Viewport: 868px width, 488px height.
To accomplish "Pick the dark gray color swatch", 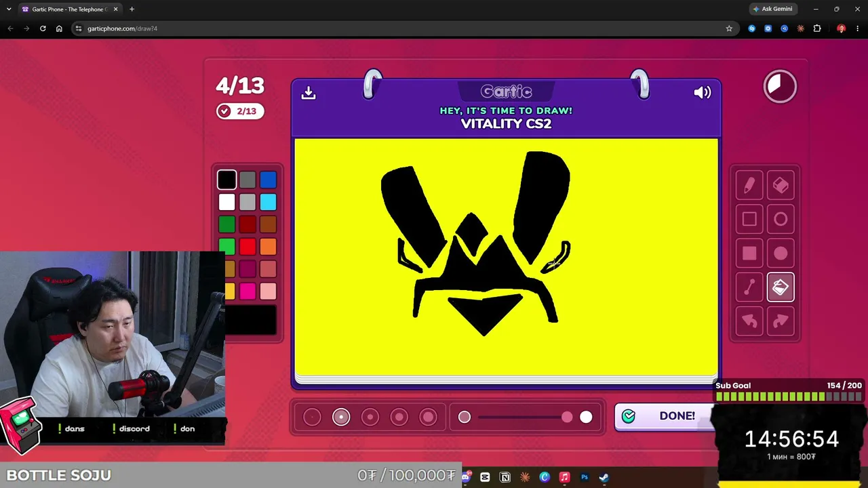I will (x=248, y=180).
